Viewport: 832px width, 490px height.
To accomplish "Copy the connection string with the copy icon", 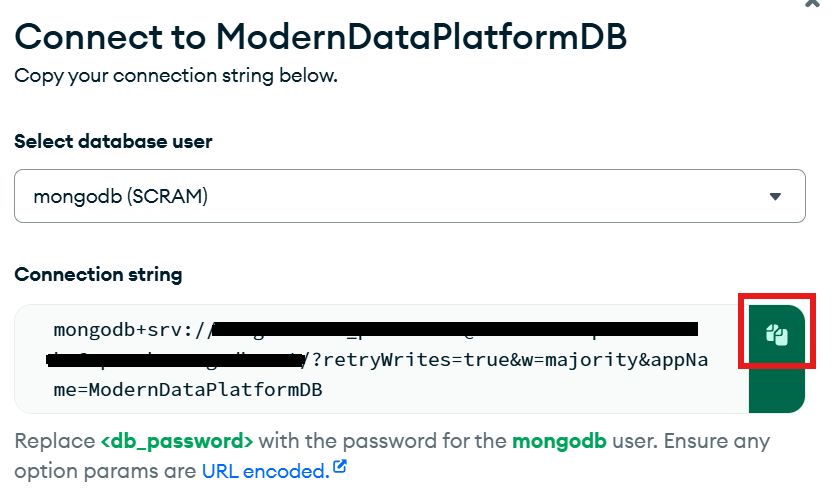I will (777, 335).
